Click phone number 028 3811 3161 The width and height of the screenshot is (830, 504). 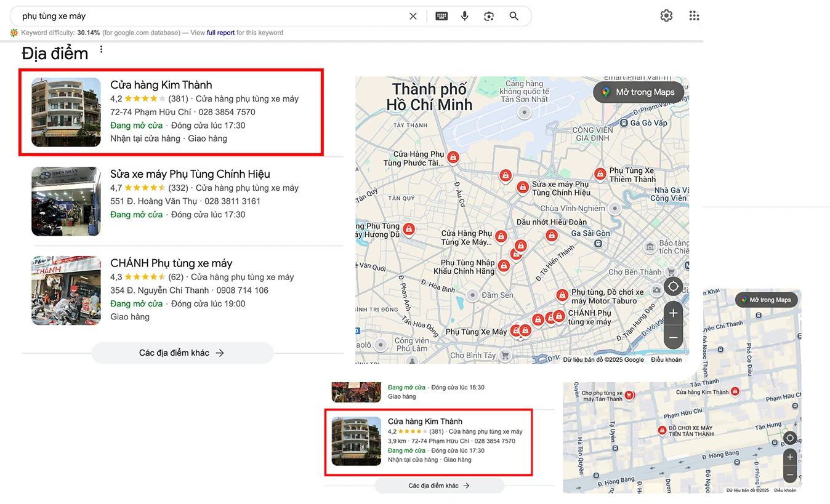click(x=232, y=201)
